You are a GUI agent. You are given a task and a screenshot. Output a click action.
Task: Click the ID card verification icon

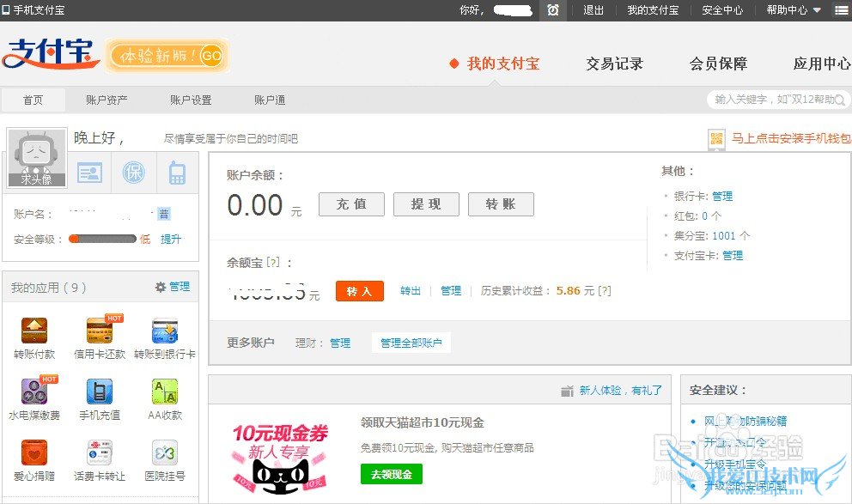(x=89, y=173)
